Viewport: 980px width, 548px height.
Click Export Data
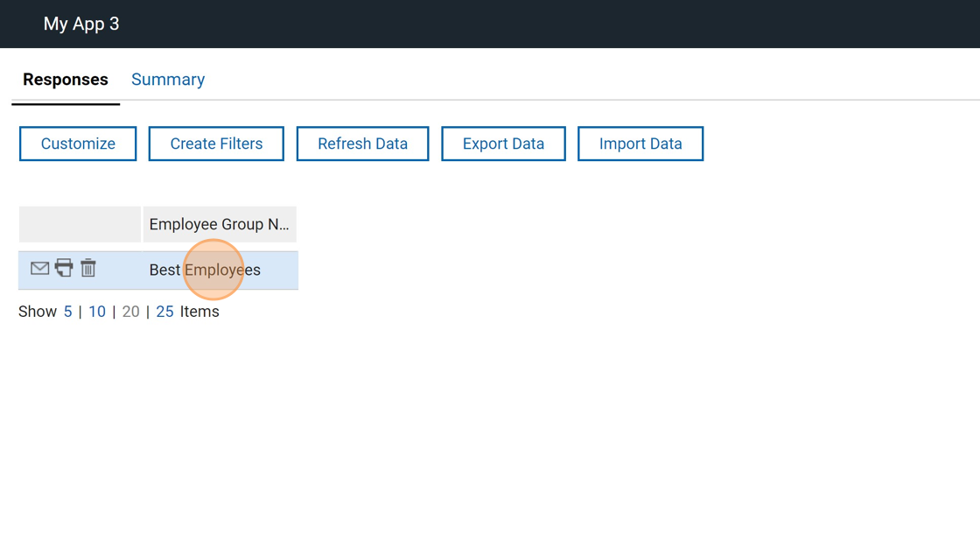click(x=503, y=144)
